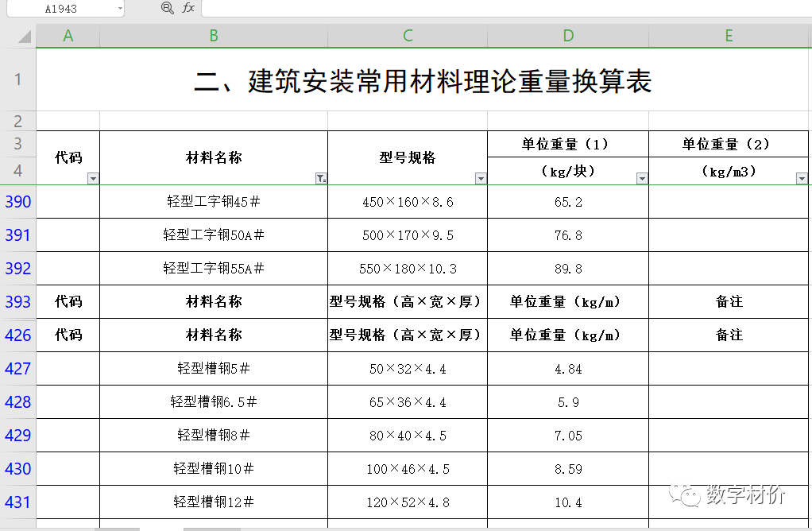Select the cell containing 轻型工字钢50A#
The height and width of the screenshot is (531, 812).
[214, 235]
